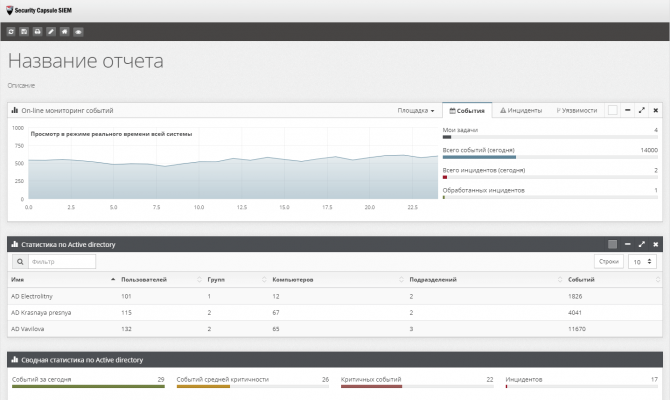Expand the On-line мониторинг panel to fullscreen

(641, 110)
